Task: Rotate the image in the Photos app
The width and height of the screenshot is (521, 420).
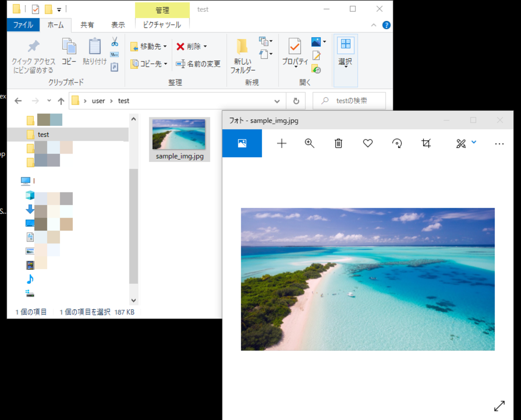Action: [x=396, y=143]
